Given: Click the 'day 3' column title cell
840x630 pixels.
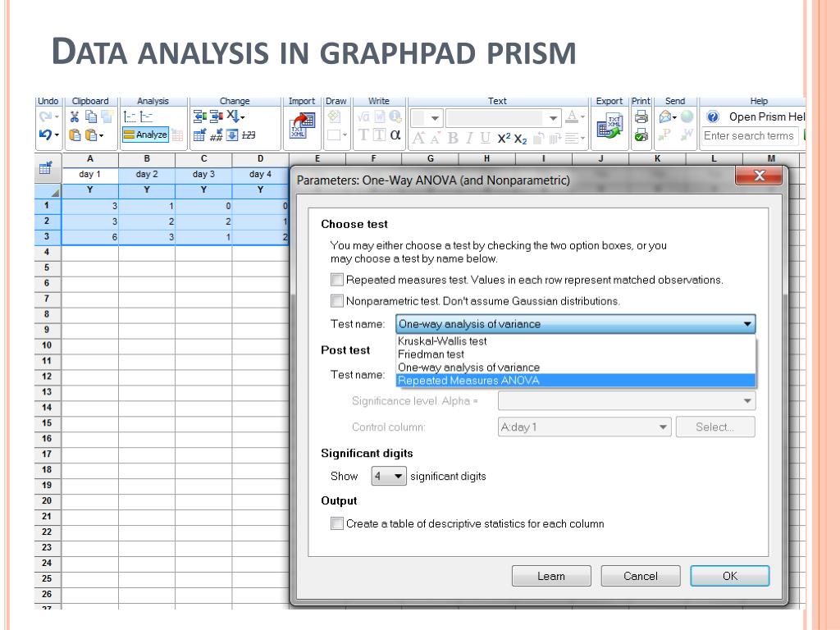Looking at the screenshot, I should pos(203,174).
